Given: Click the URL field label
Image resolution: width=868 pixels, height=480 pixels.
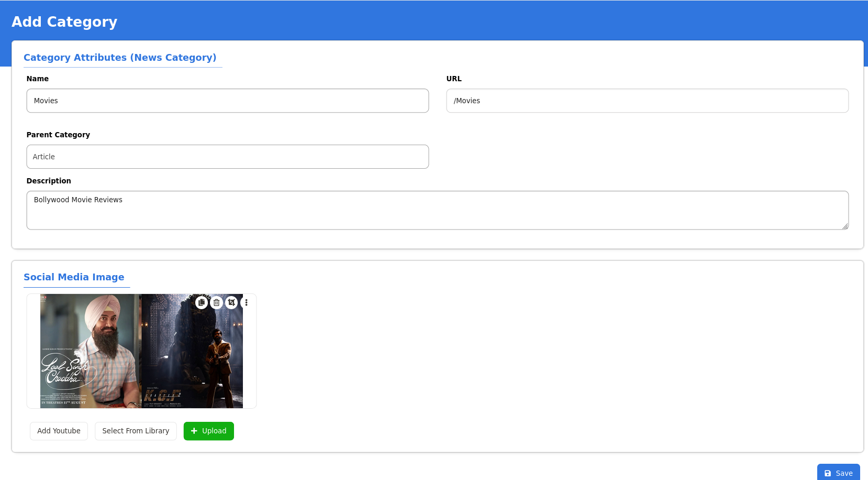Looking at the screenshot, I should click(454, 79).
